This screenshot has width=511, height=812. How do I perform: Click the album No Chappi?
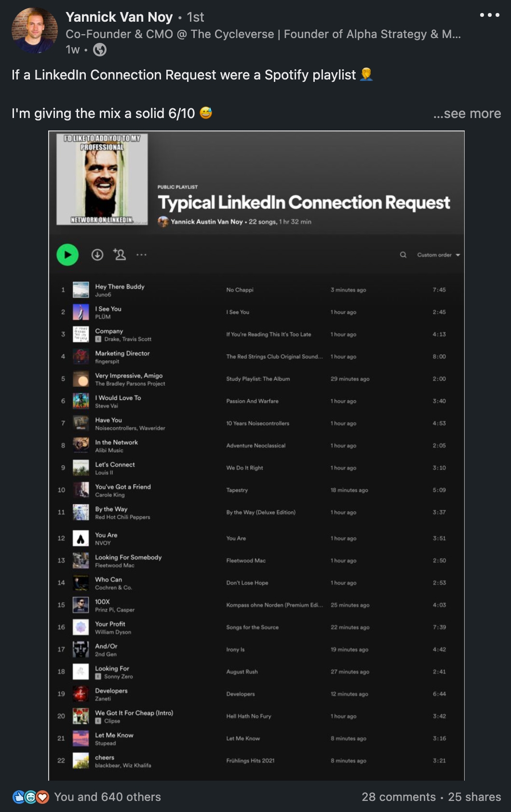[x=240, y=290]
